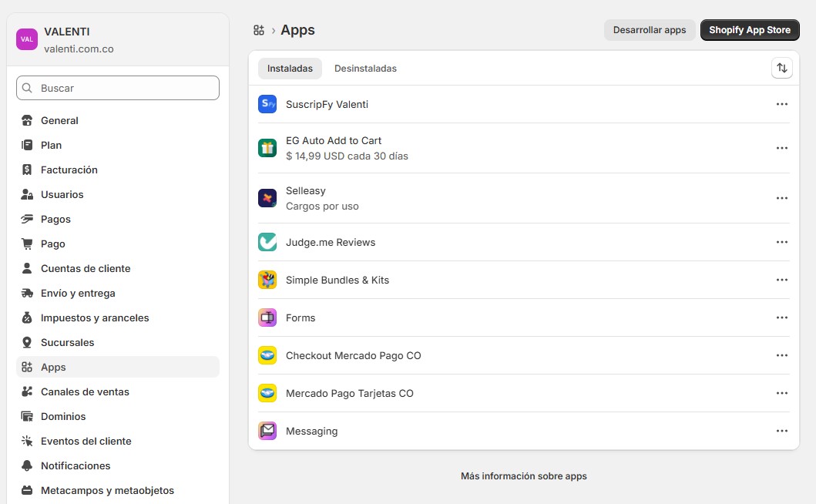Click the '$ 14,99 USD cada 30 días' price text
This screenshot has width=816, height=504.
[347, 156]
